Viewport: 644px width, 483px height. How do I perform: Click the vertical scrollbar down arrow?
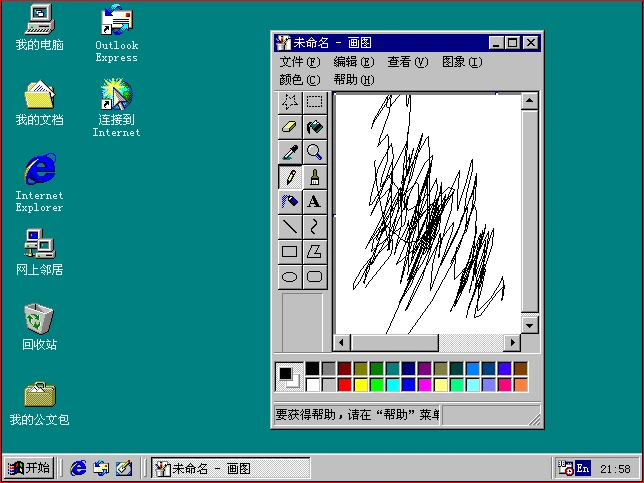[530, 326]
